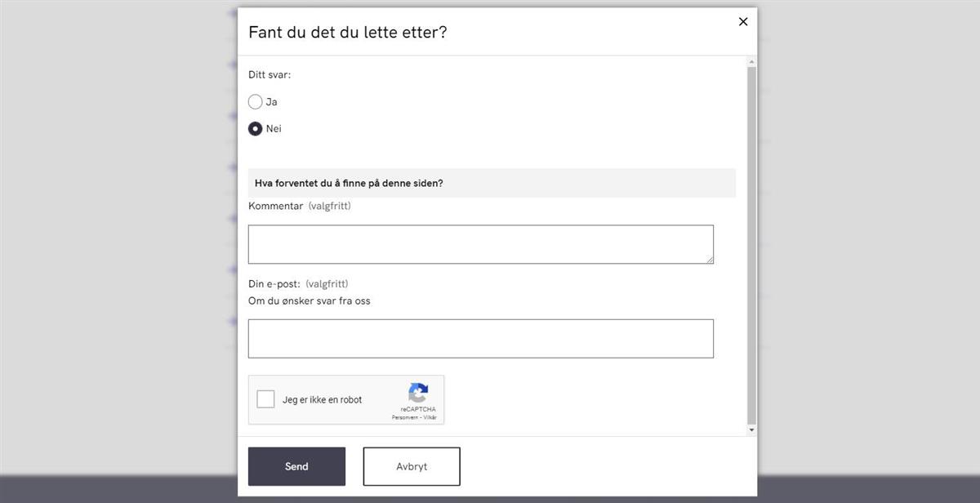The height and width of the screenshot is (503, 980).
Task: Click the "Hva forventet du å finne" question bar
Action: pyautogui.click(x=492, y=183)
